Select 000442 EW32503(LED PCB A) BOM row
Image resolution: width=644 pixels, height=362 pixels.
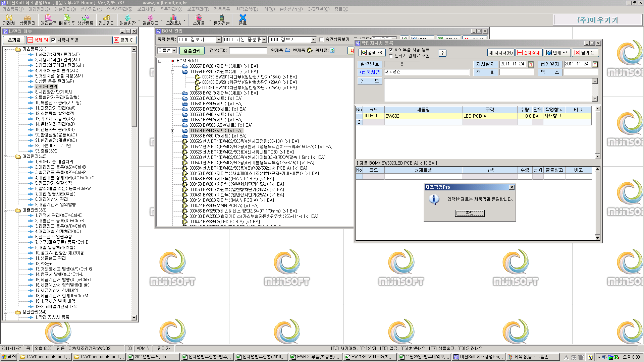[225, 222]
